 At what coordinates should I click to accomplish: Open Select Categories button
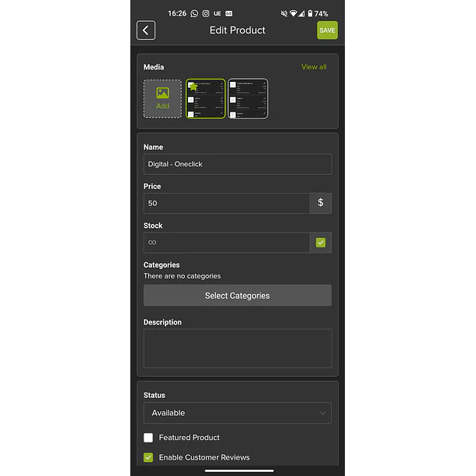pyautogui.click(x=237, y=296)
